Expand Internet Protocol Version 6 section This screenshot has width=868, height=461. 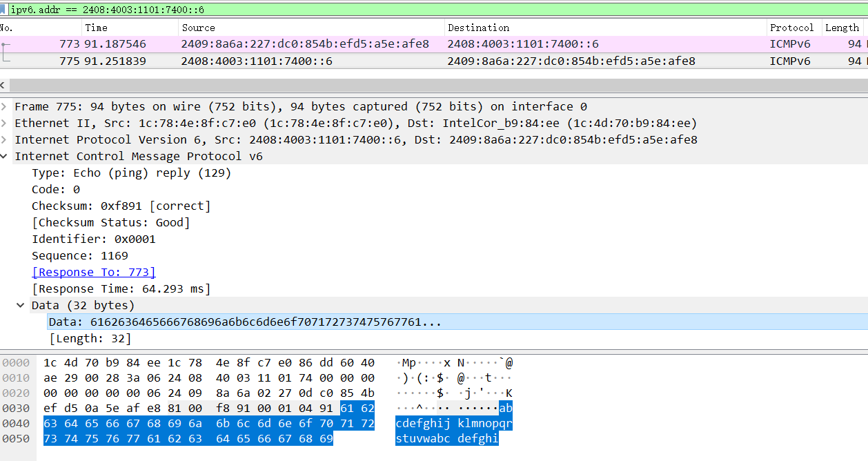[6, 140]
